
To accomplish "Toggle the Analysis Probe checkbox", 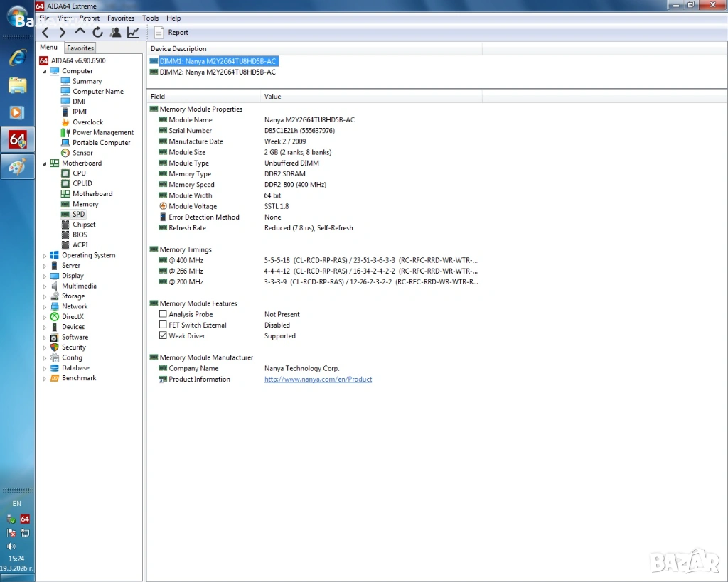I will click(163, 314).
